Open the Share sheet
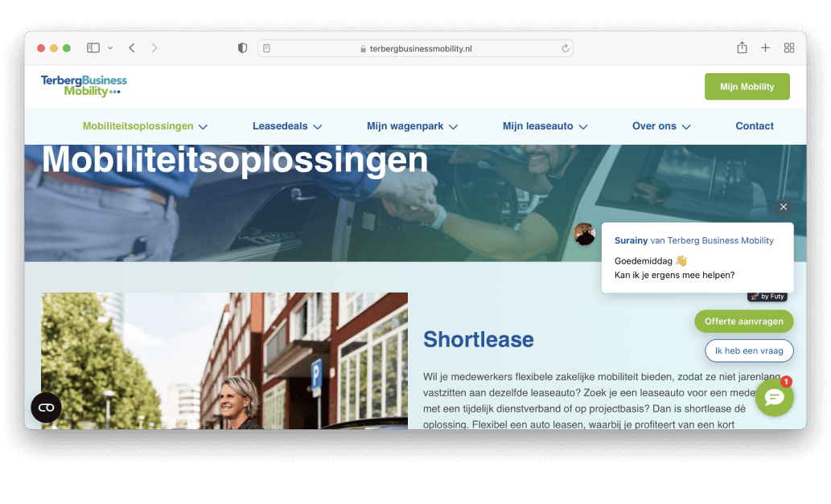This screenshot has width=831, height=504. pos(742,47)
